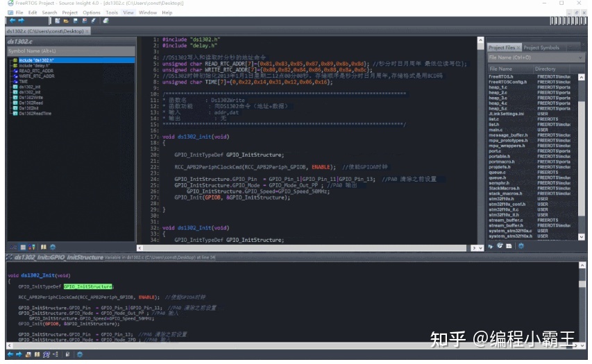Open the Options menu
The height and width of the screenshot is (364, 592).
pyautogui.click(x=92, y=12)
